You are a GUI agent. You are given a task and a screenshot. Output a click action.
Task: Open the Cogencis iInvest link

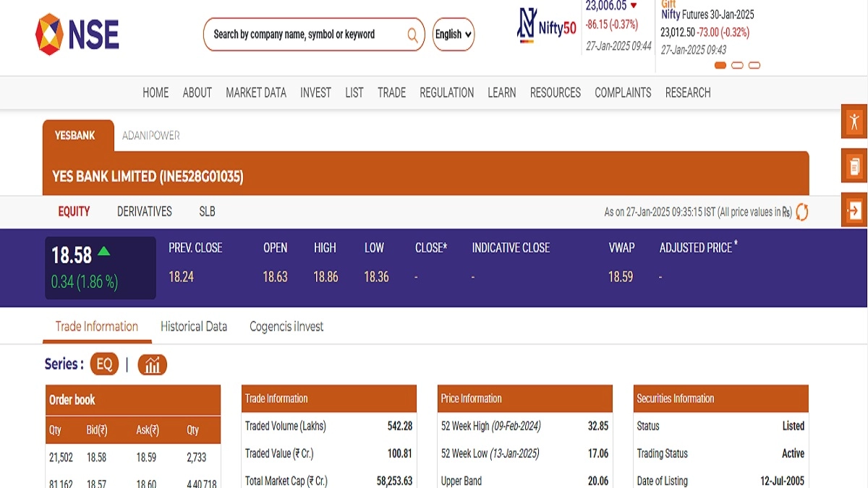tap(286, 327)
